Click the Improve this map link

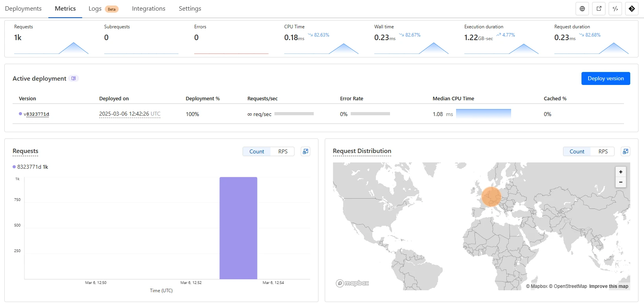(609, 286)
